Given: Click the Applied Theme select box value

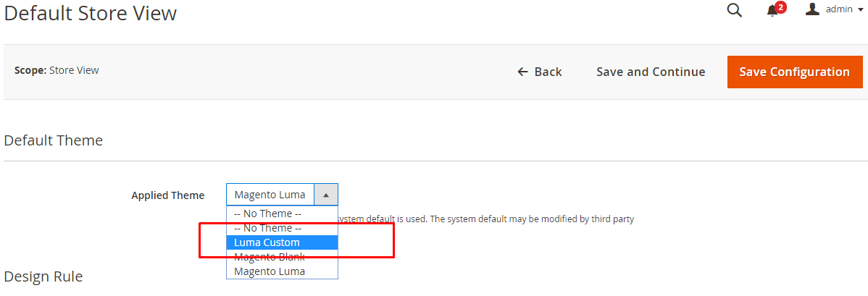Looking at the screenshot, I should [270, 195].
